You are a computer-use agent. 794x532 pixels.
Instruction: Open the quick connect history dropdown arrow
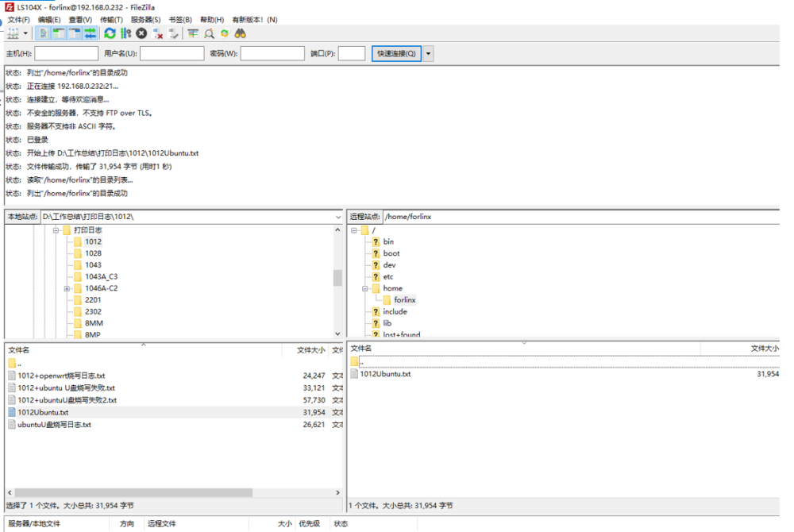429,53
